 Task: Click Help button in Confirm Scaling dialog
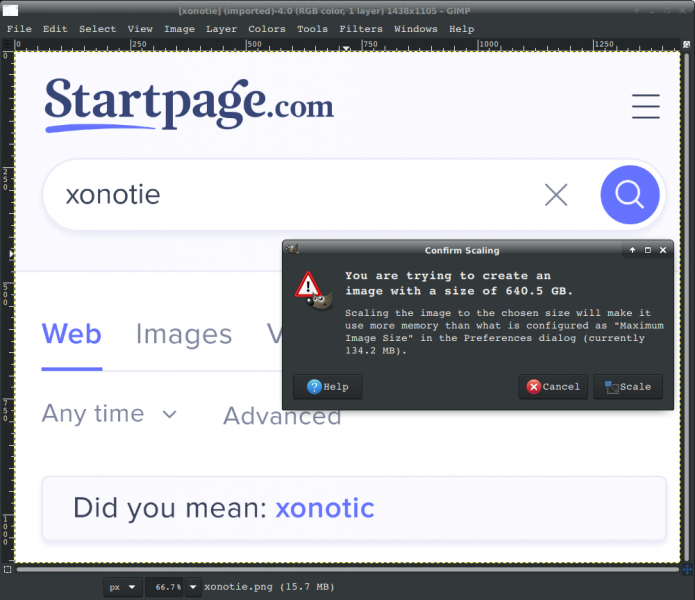[x=328, y=387]
